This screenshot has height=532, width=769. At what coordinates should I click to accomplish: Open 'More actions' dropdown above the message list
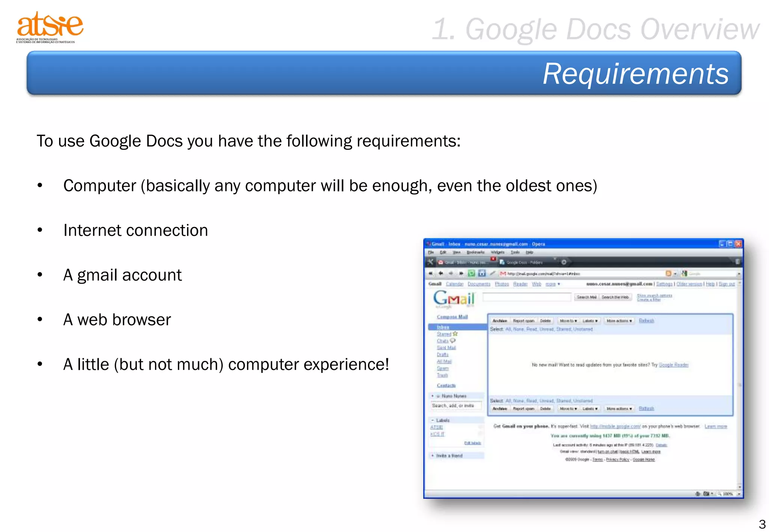(x=619, y=321)
